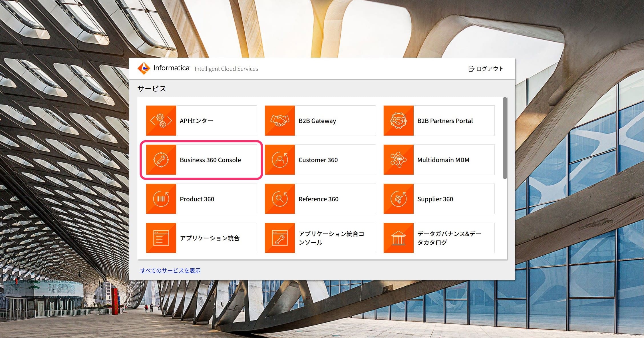Open the B2B Partners Portal label

(445, 121)
